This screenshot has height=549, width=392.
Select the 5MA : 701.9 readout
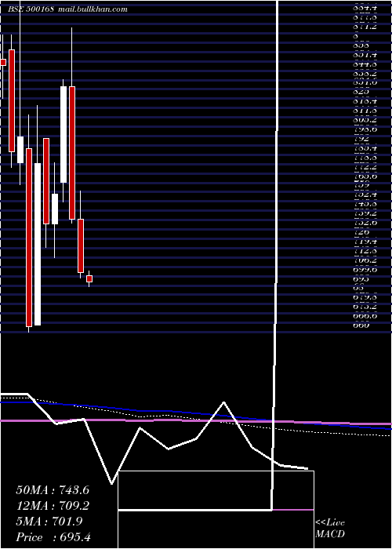pyautogui.click(x=49, y=522)
